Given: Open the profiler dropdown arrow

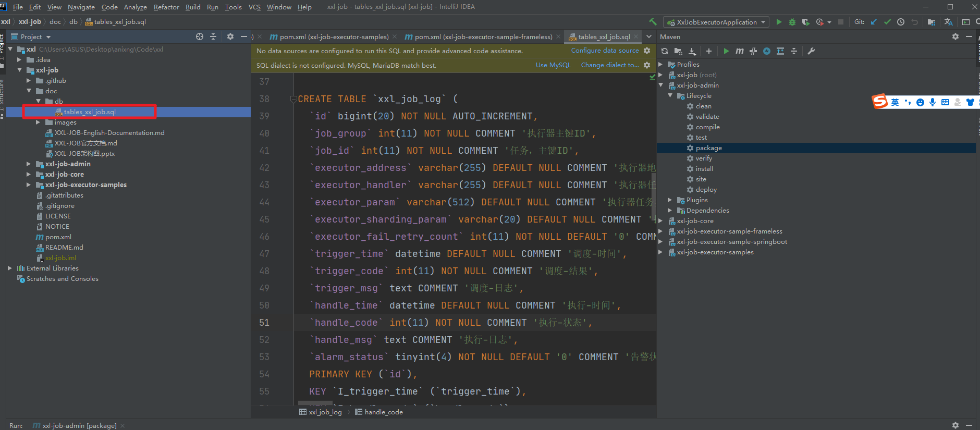Looking at the screenshot, I should 829,22.
